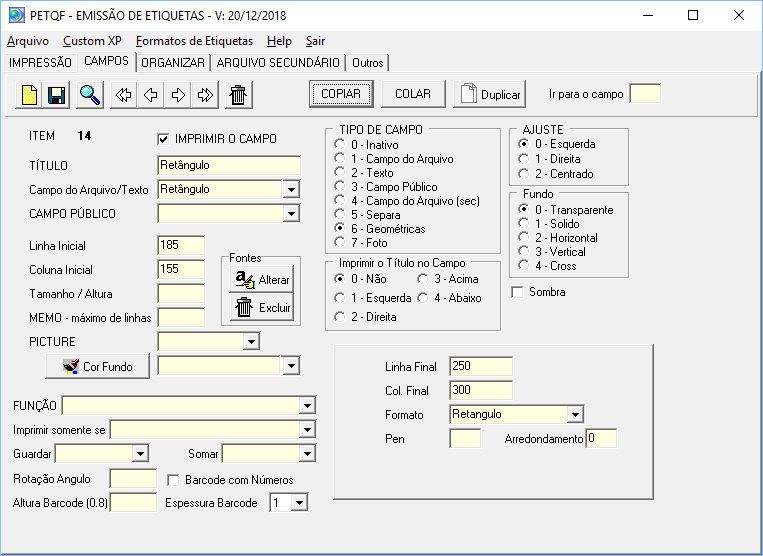
Task: Click the Coluna Inicial field
Action: coord(181,269)
